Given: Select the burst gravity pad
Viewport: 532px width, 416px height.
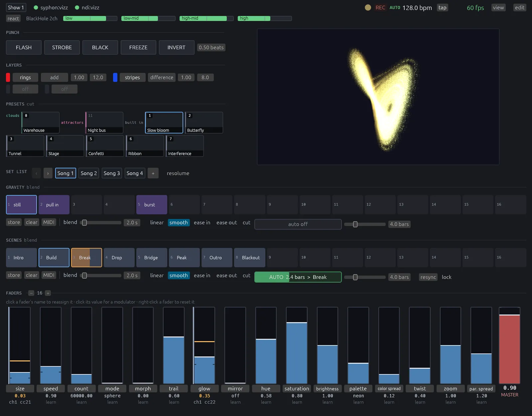Looking at the screenshot, I should pos(152,204).
